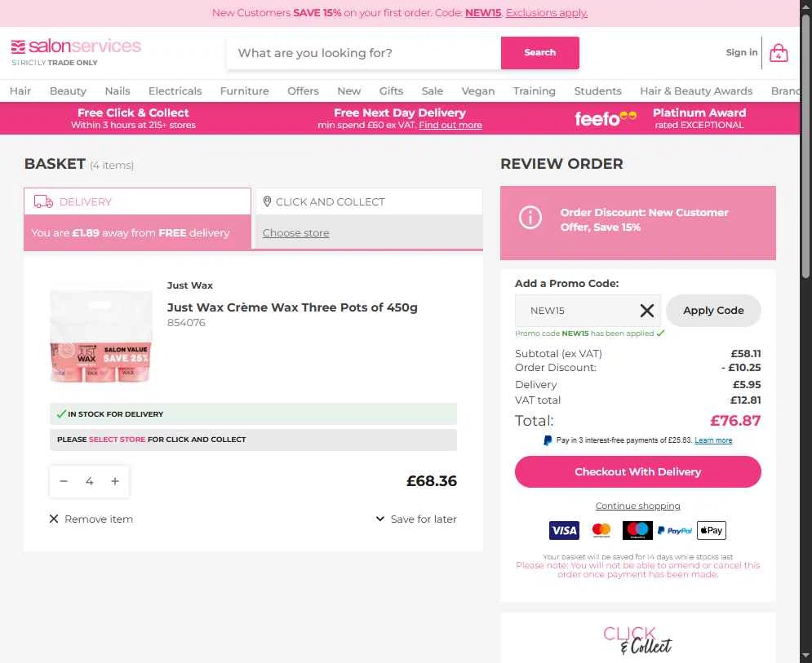Click the Apply Code button

point(713,311)
